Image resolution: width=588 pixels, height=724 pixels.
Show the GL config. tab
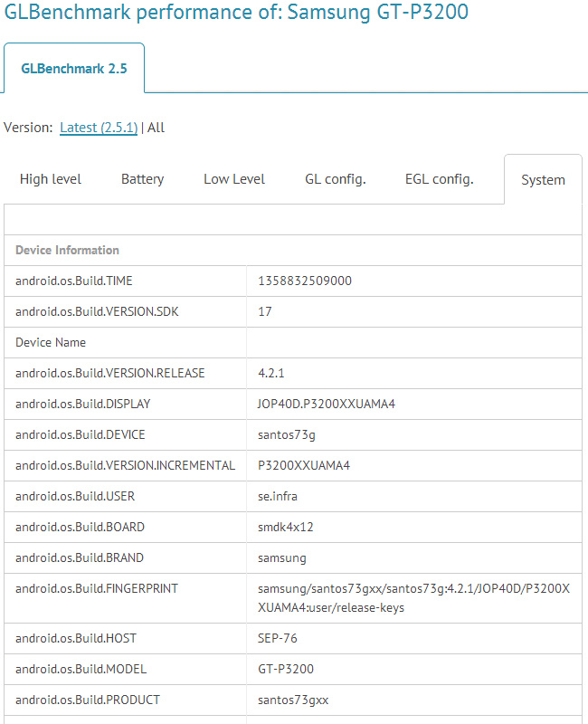336,179
